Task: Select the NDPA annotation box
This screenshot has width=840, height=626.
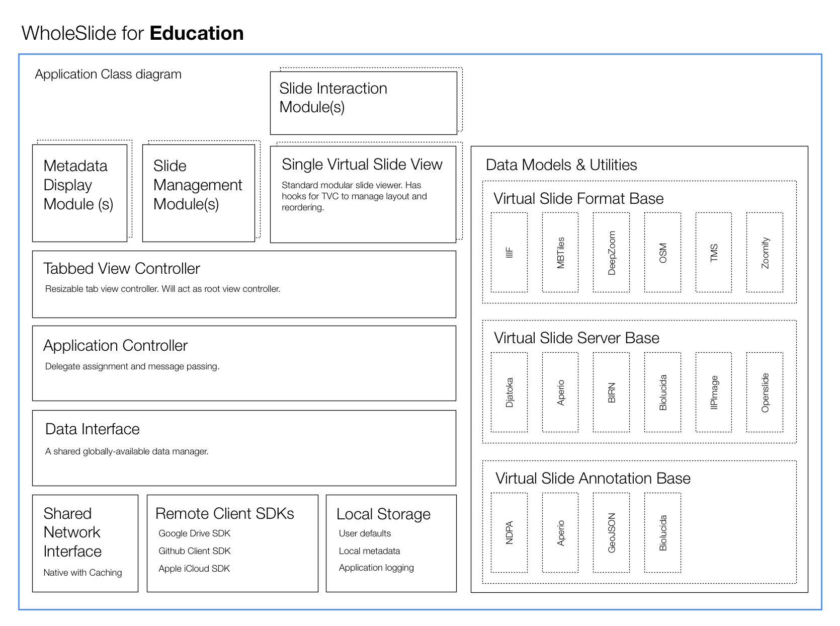Action: 509,532
